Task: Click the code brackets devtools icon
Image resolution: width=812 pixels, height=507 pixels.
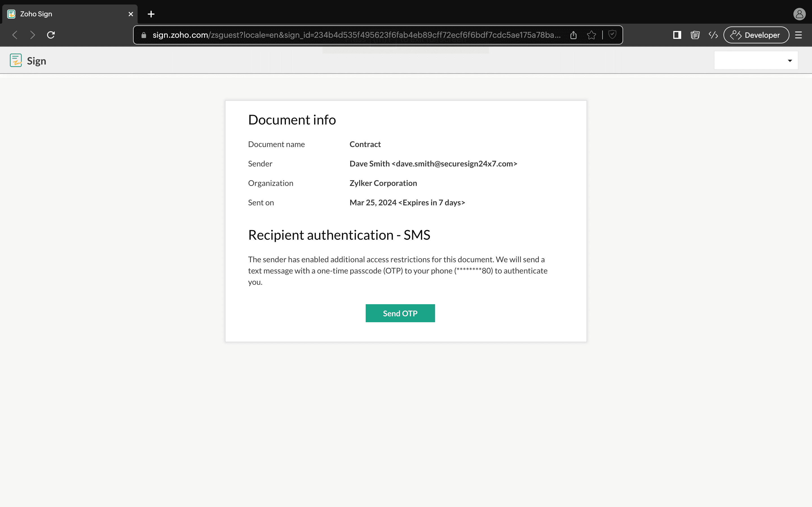Action: coord(713,35)
